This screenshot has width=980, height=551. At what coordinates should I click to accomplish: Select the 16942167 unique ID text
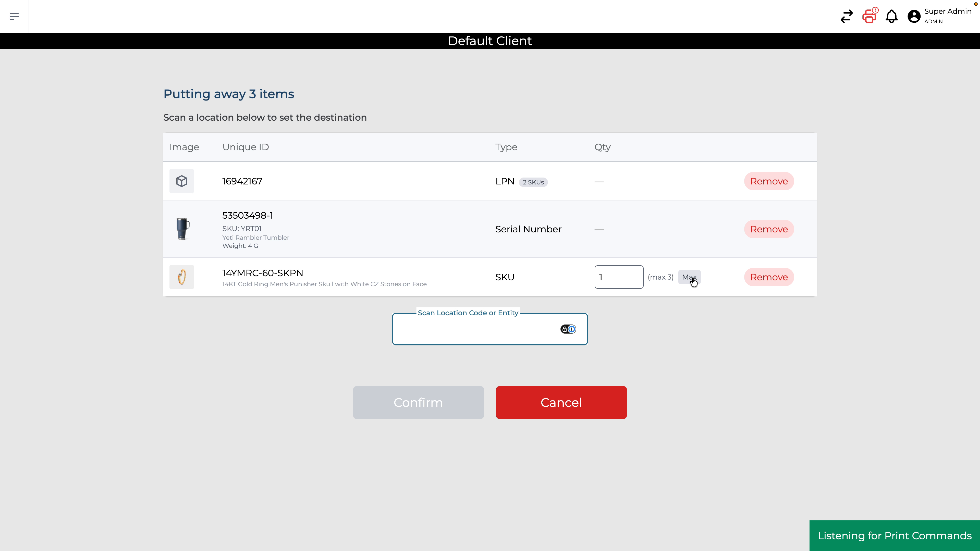pos(242,181)
